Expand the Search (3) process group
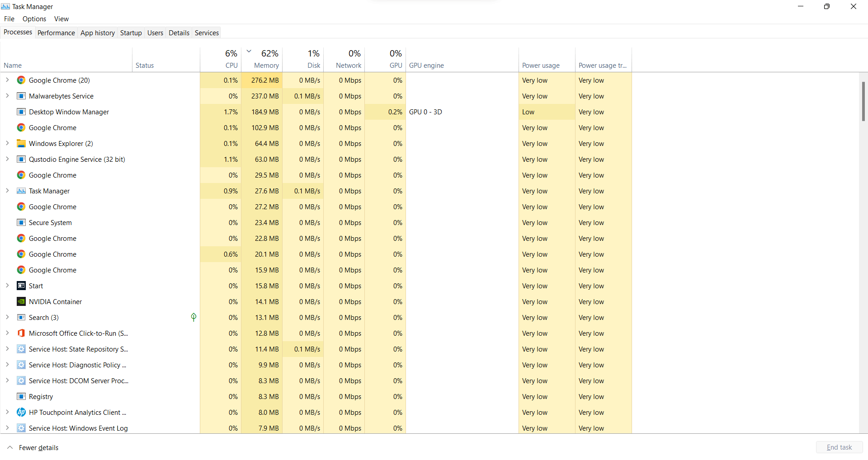Image resolution: width=868 pixels, height=460 pixels. pos(7,317)
